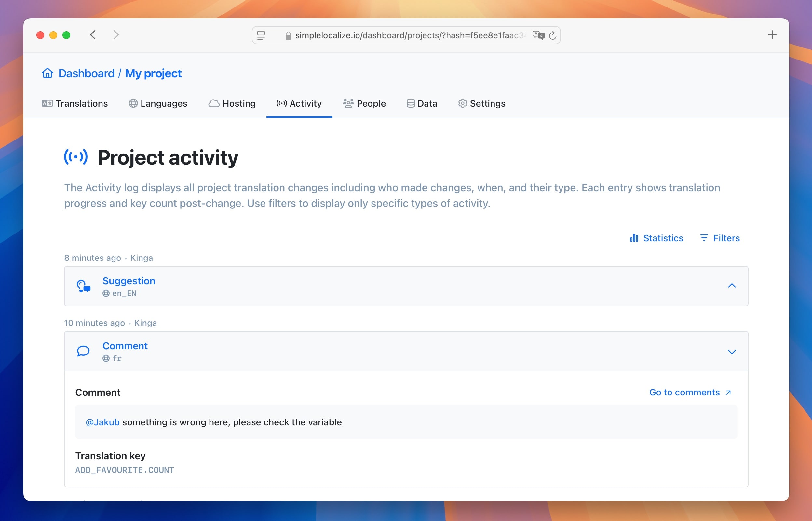812x521 pixels.
Task: Switch to the Languages tab
Action: tap(158, 103)
